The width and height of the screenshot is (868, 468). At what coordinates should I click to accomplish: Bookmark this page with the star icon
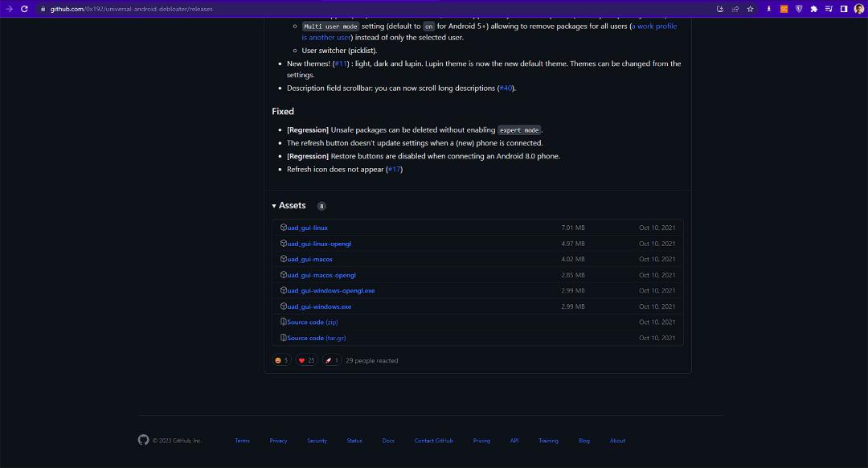pyautogui.click(x=750, y=9)
